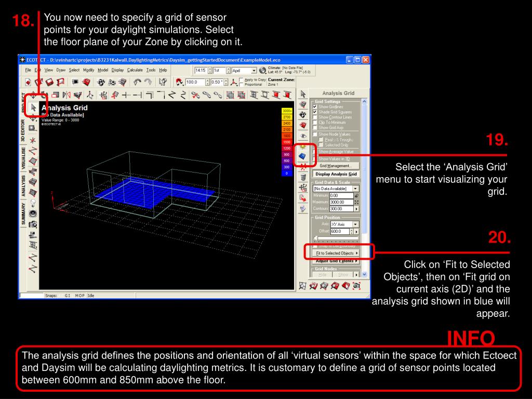Enable Show Grid Axis checkbox
Image resolution: width=532 pixels, height=399 pixels.
pos(315,128)
